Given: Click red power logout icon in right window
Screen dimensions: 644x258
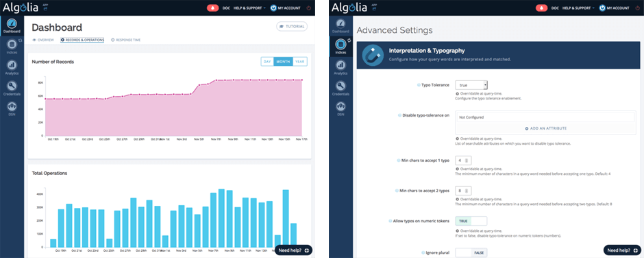Looking at the screenshot, I should click(638, 8).
